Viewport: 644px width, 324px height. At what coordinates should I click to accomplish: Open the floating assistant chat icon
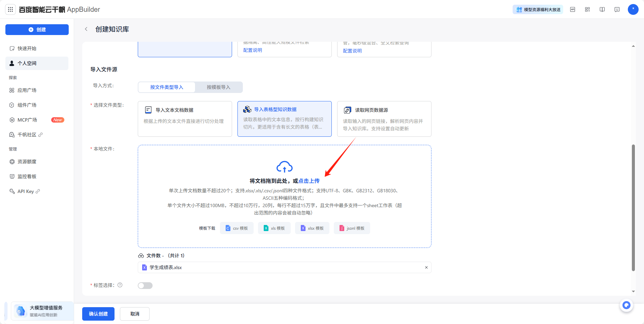[626, 305]
